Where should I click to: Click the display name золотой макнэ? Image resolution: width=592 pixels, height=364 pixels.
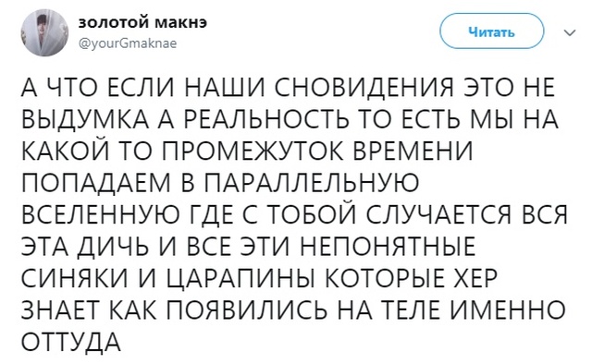click(142, 22)
